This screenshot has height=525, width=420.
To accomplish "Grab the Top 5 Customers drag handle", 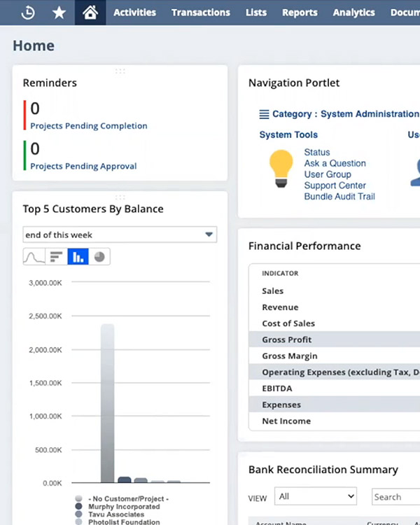I will [120, 197].
